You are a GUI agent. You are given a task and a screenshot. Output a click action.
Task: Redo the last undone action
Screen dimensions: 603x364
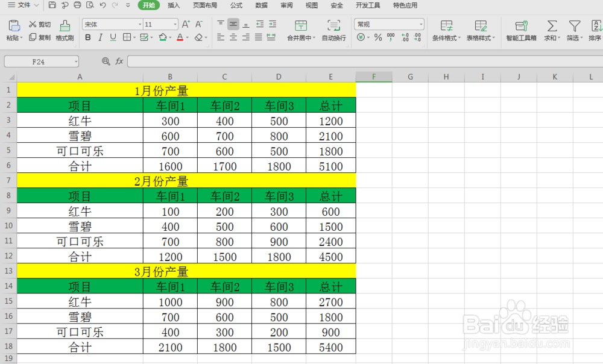pos(115,5)
